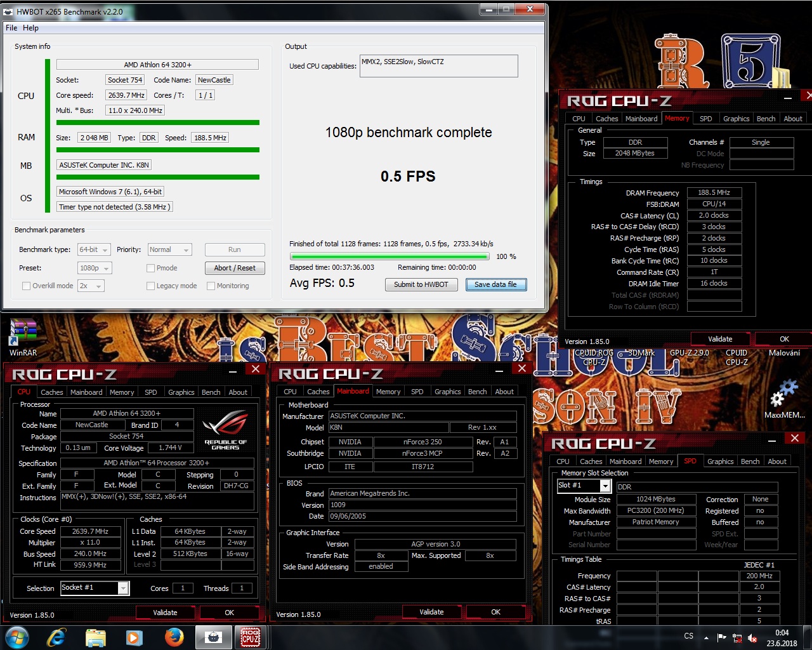Open the Help menu in HWBOT
The height and width of the screenshot is (650, 812).
coord(30,28)
